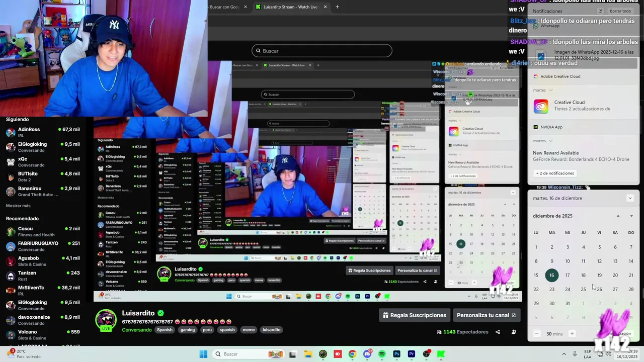Open FABRIURUGUAYO recommended channel
This screenshot has height=362, width=644.
tap(43, 246)
